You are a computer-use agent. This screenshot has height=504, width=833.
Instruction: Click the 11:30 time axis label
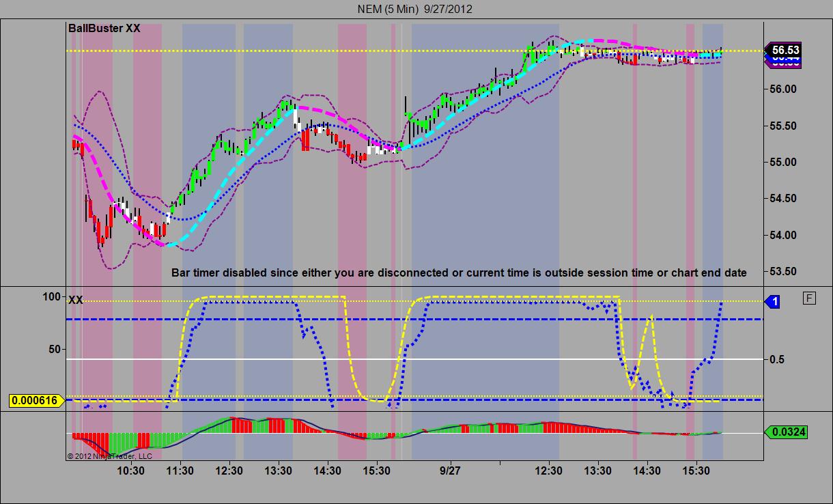click(x=180, y=471)
